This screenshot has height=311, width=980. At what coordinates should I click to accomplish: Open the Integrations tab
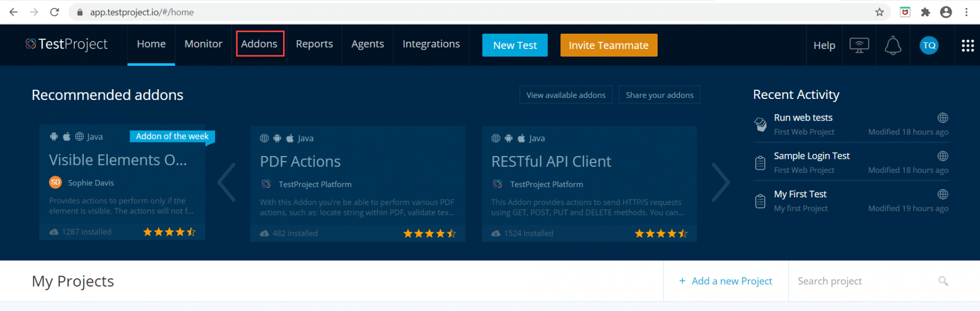point(431,44)
